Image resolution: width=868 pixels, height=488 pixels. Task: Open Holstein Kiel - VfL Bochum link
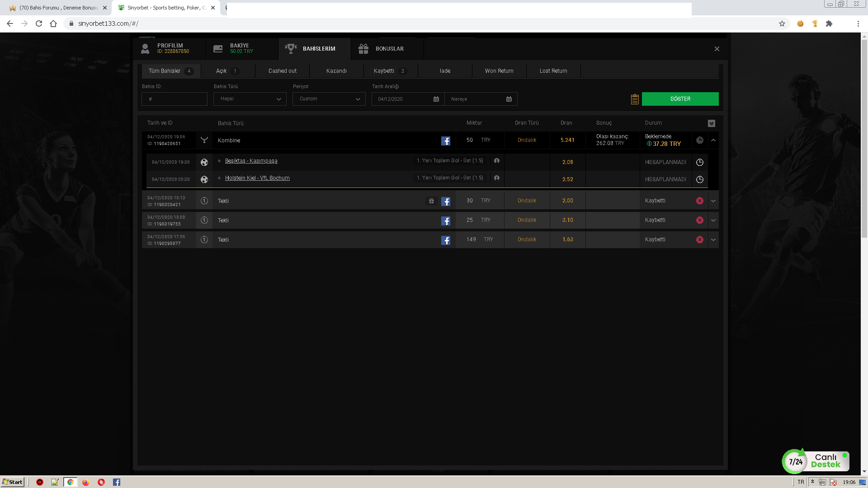pyautogui.click(x=257, y=178)
